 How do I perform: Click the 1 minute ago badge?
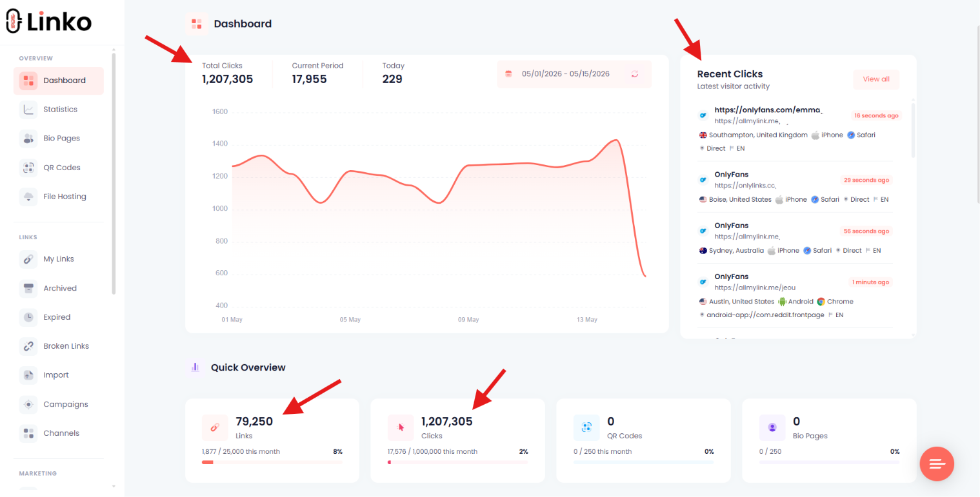pos(870,282)
